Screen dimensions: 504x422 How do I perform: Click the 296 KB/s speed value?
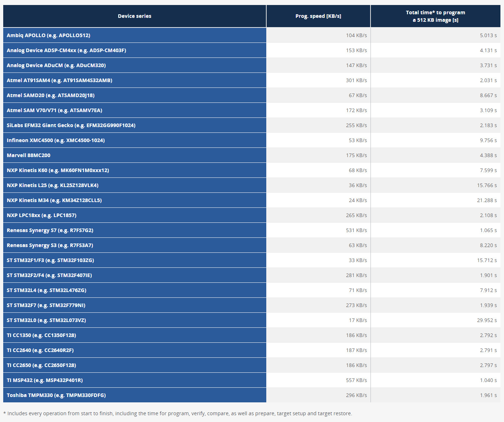tap(356, 395)
